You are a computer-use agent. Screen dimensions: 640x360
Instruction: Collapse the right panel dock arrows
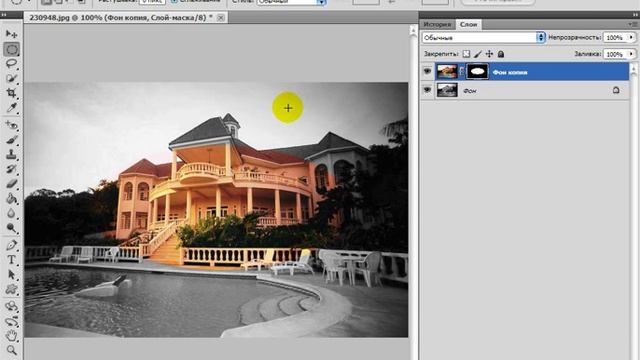tap(635, 14)
